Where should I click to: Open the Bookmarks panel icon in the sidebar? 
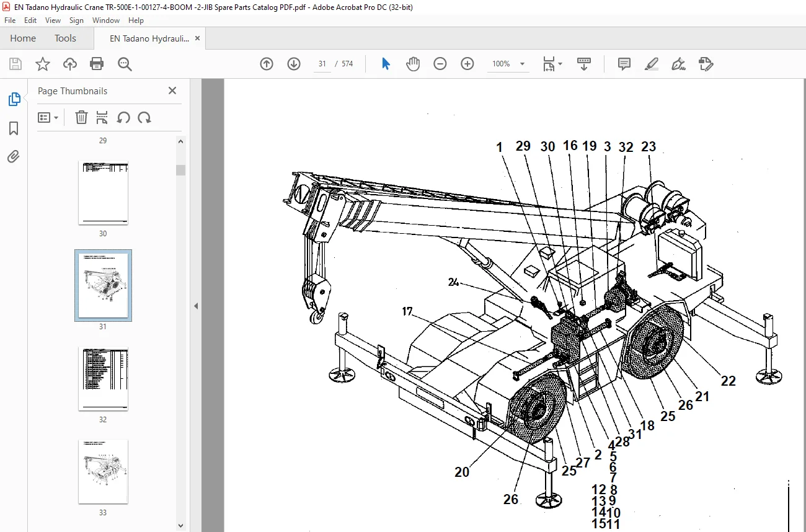click(x=14, y=128)
